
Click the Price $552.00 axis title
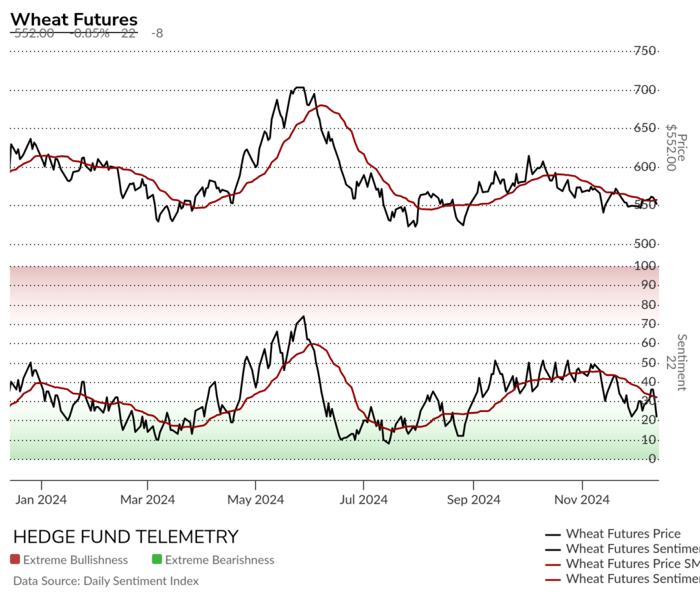(x=676, y=148)
